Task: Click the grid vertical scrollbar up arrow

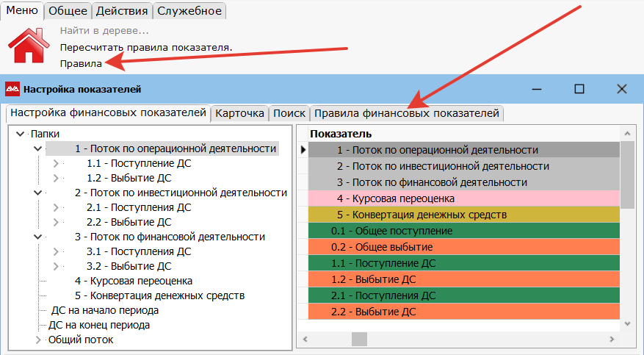Action: [627, 134]
